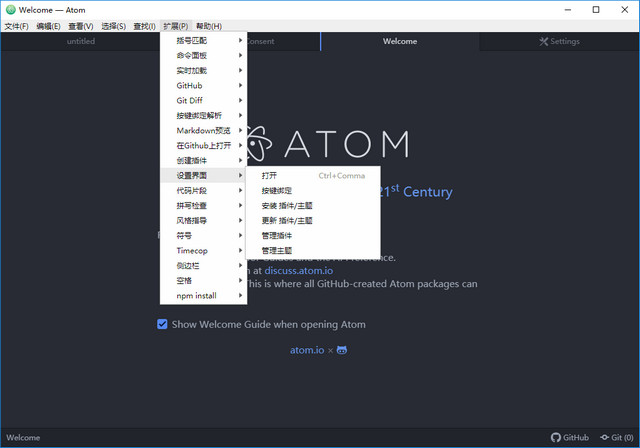Open GitHub panel from status bar

coord(570,437)
